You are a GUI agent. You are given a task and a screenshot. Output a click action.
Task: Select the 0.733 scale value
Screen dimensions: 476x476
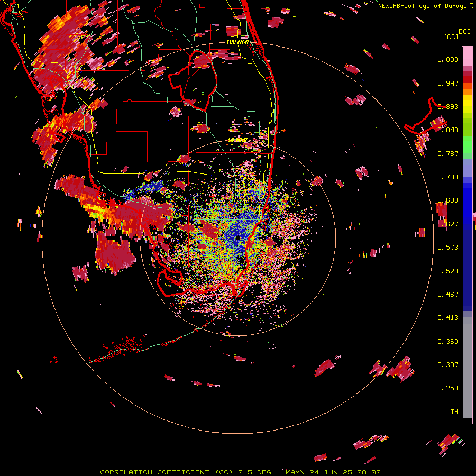click(x=448, y=177)
